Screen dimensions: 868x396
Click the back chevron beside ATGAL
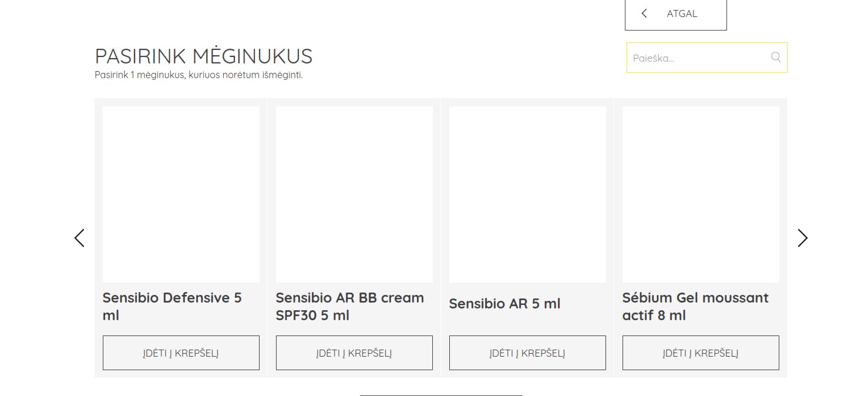click(644, 14)
